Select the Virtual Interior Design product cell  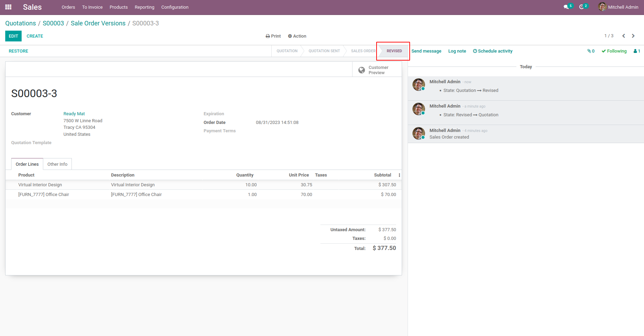pos(40,185)
